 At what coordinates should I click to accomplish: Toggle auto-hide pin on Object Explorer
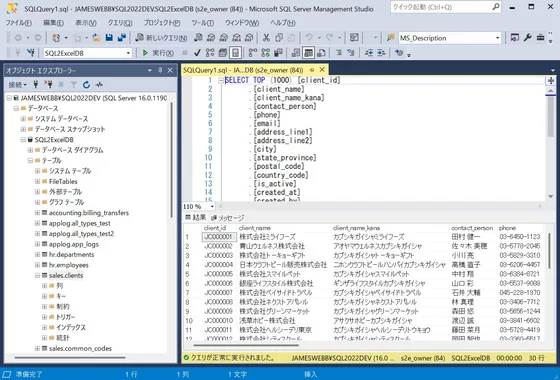coord(160,70)
